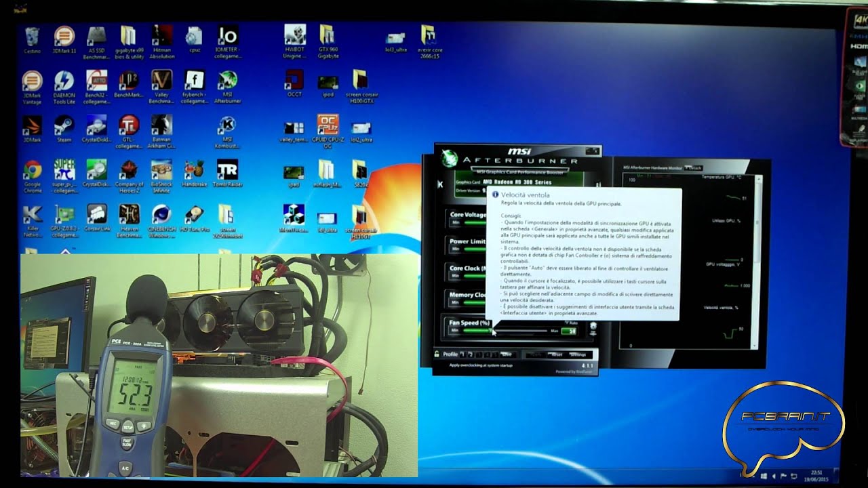Open the OCCT shortcut
The image size is (868, 488).
[294, 84]
